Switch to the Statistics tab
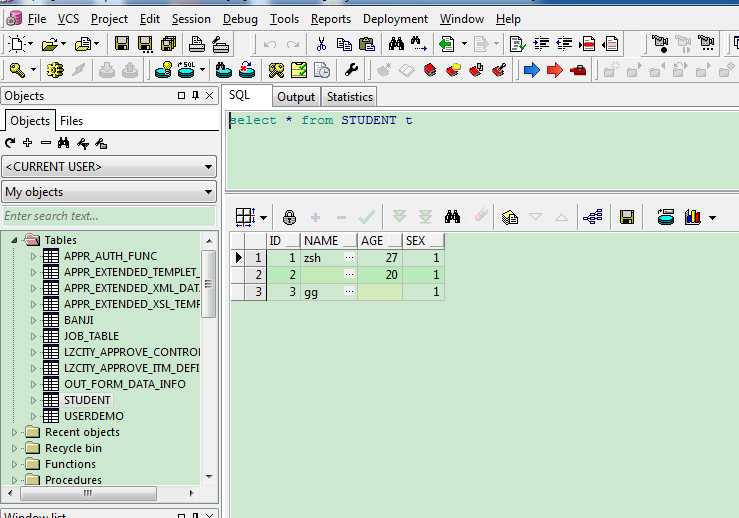The image size is (739, 518). pos(350,97)
